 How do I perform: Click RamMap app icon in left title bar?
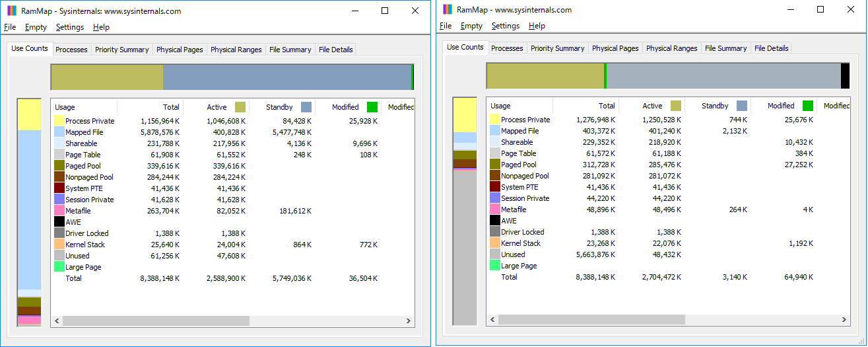(x=12, y=11)
